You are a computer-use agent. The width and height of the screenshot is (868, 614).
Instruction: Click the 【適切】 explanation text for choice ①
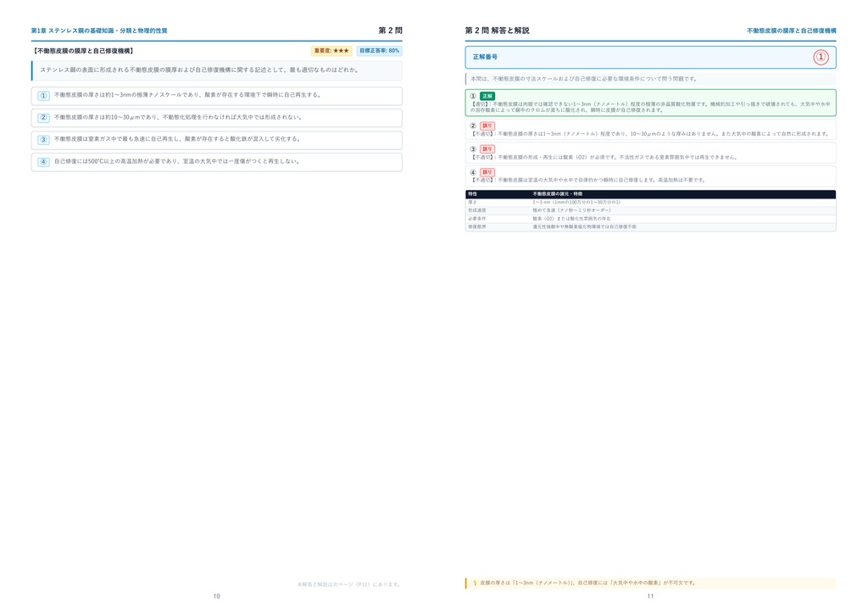click(650, 107)
